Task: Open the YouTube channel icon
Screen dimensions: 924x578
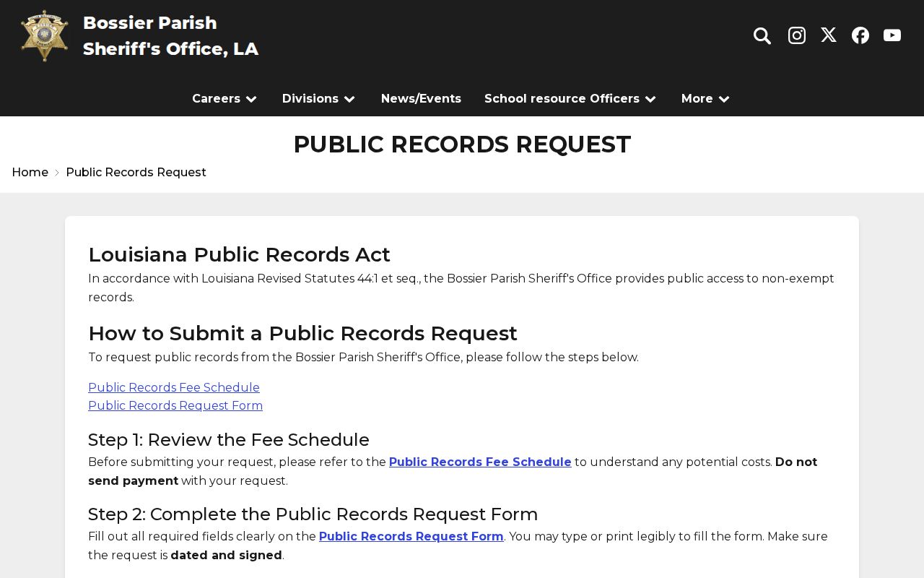Action: (892, 35)
